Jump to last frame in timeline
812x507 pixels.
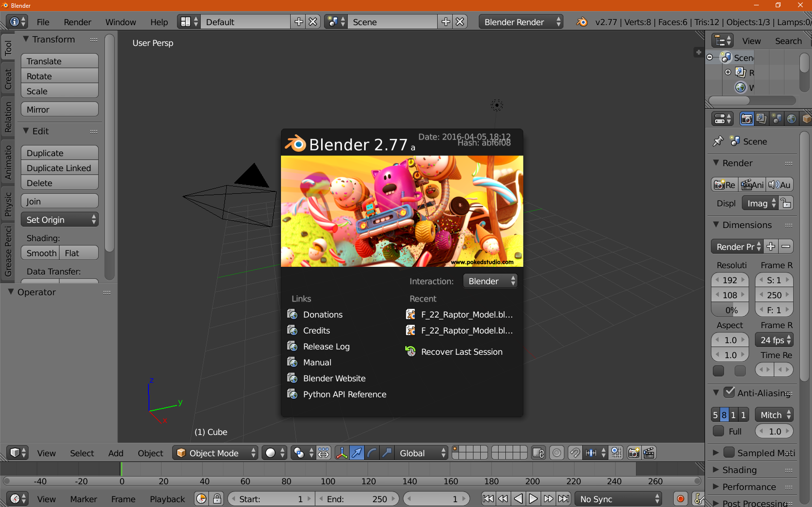pyautogui.click(x=563, y=499)
